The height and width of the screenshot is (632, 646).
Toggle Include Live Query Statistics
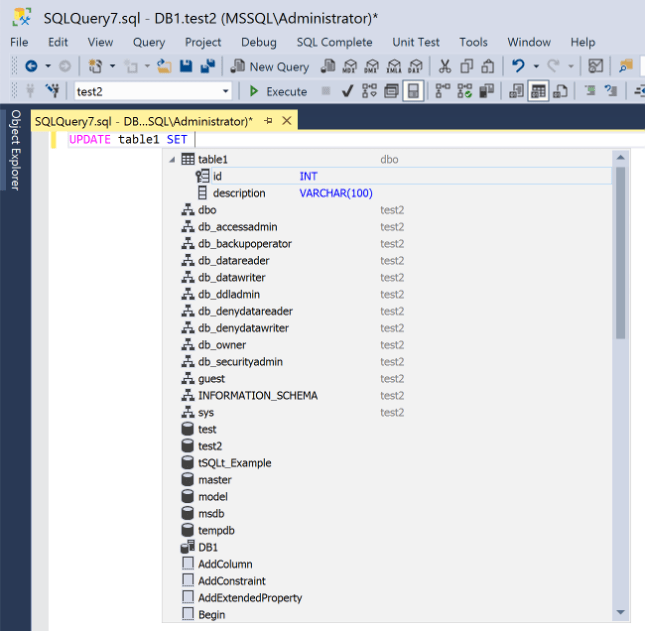pyautogui.click(x=464, y=91)
